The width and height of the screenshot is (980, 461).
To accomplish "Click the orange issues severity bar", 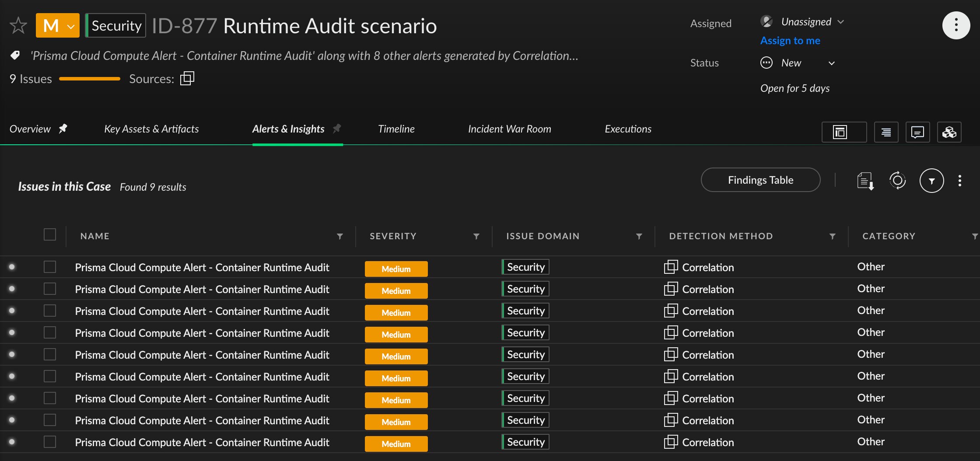I will [x=89, y=79].
